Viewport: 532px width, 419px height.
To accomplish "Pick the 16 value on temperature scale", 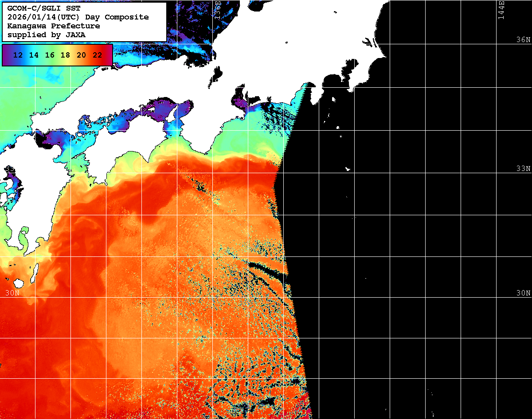I will (50, 55).
